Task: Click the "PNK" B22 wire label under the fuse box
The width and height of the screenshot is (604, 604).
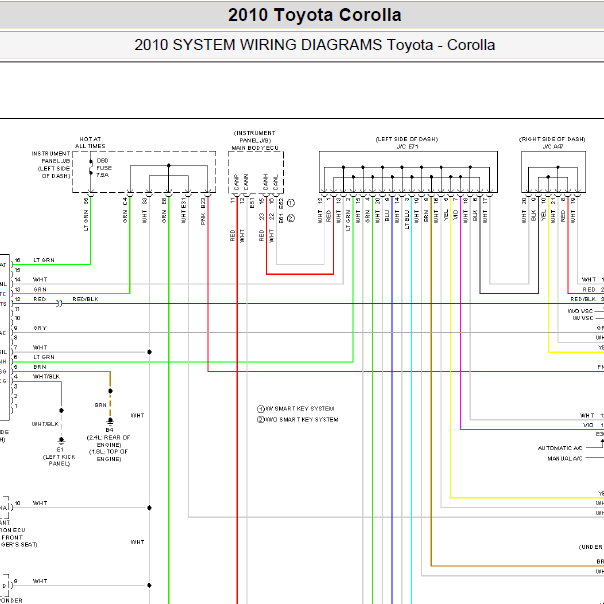Action: 203,219
